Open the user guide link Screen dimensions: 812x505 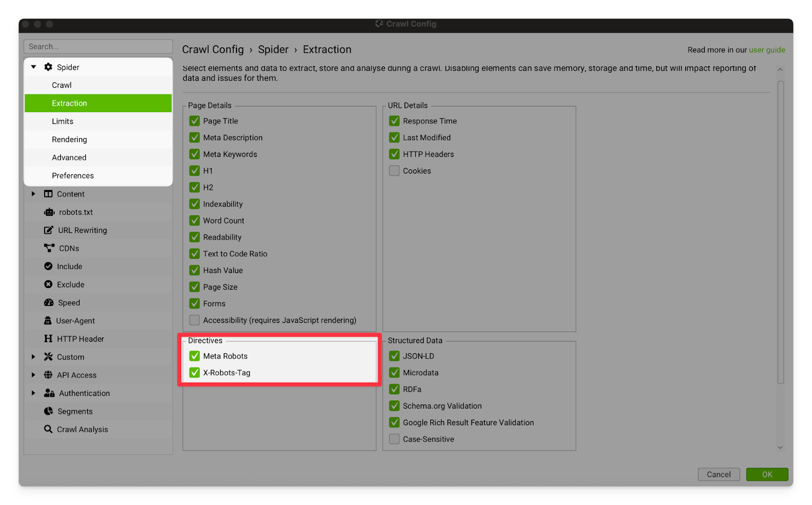pos(767,50)
